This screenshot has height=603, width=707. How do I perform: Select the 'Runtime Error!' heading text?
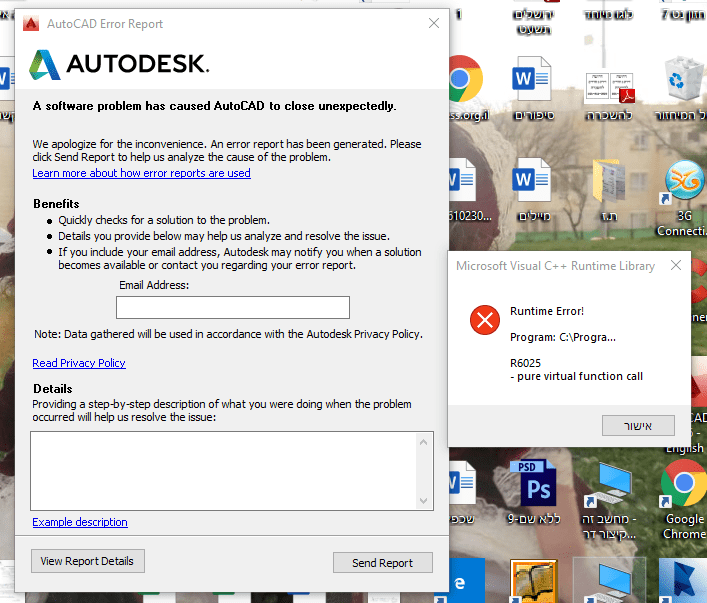click(547, 311)
